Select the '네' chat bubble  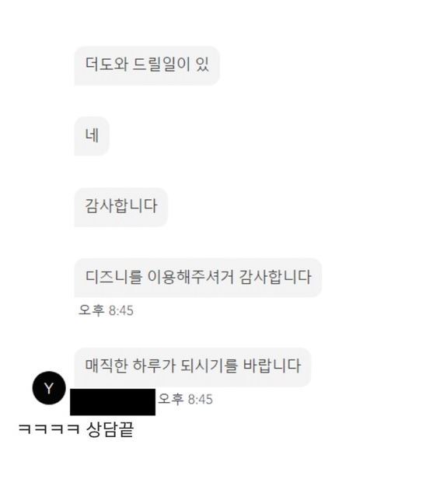click(x=92, y=136)
